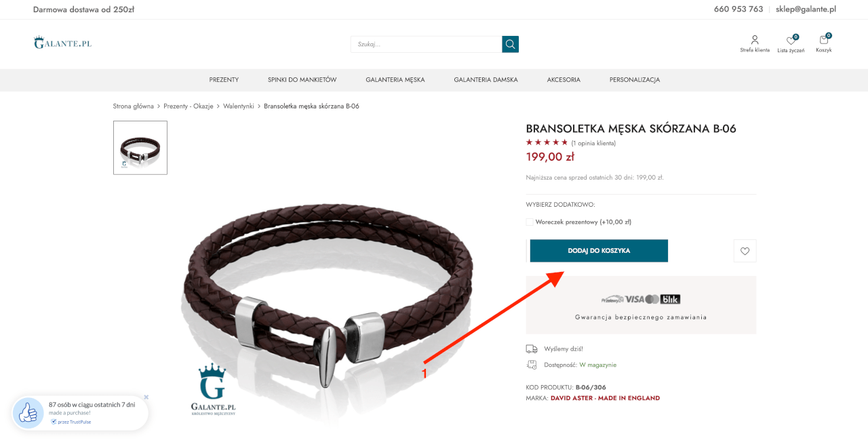Screen dimensions: 868x440
Task: Expand the Akcesoria menu
Action: pos(564,80)
